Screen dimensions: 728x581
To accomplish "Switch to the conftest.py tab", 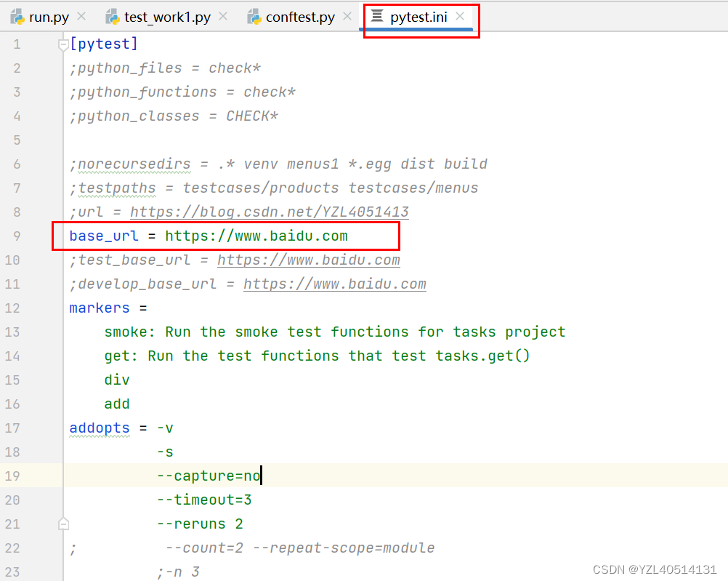I will point(300,17).
